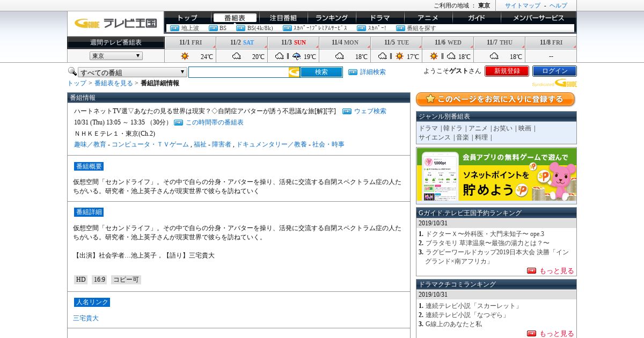Click arrow icon next to 地上波
The width and height of the screenshot is (644, 338).
pyautogui.click(x=174, y=28)
